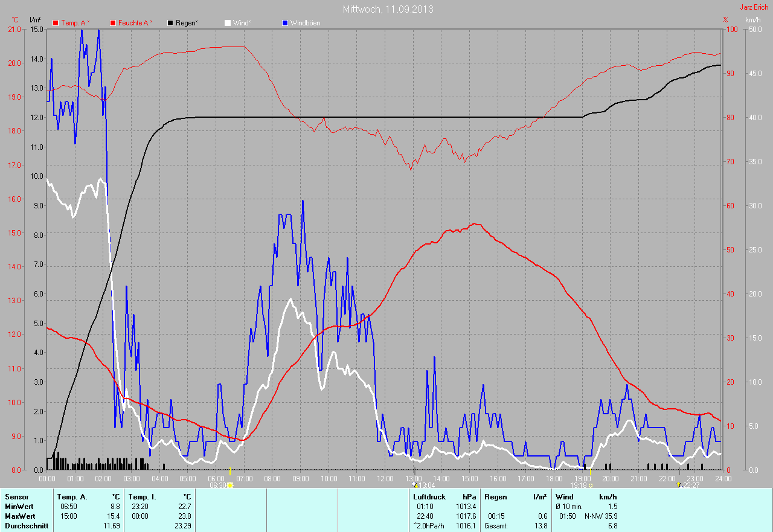Click the black swatch beside Regen
Image resolution: width=773 pixels, height=532 pixels.
point(171,23)
